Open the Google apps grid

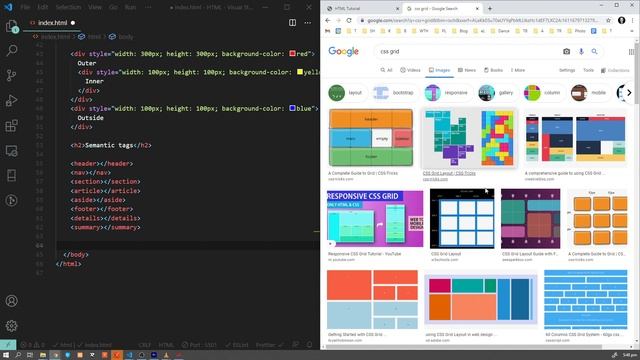[x=631, y=52]
